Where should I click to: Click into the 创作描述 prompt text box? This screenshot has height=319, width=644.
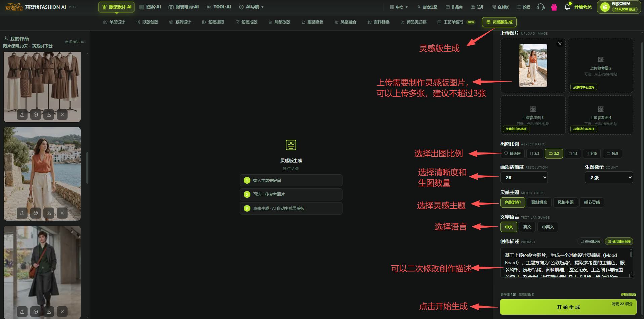[x=567, y=263]
